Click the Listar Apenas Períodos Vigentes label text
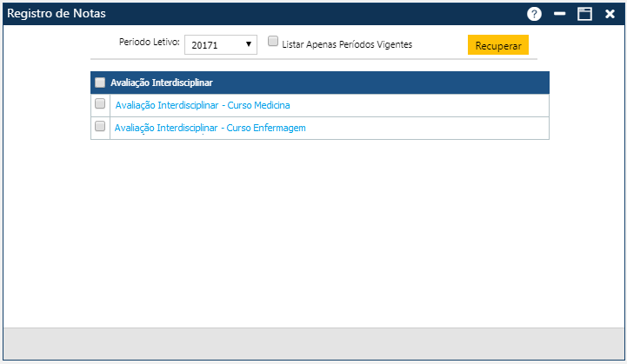Screen dimensions: 627x364 pyautogui.click(x=347, y=43)
